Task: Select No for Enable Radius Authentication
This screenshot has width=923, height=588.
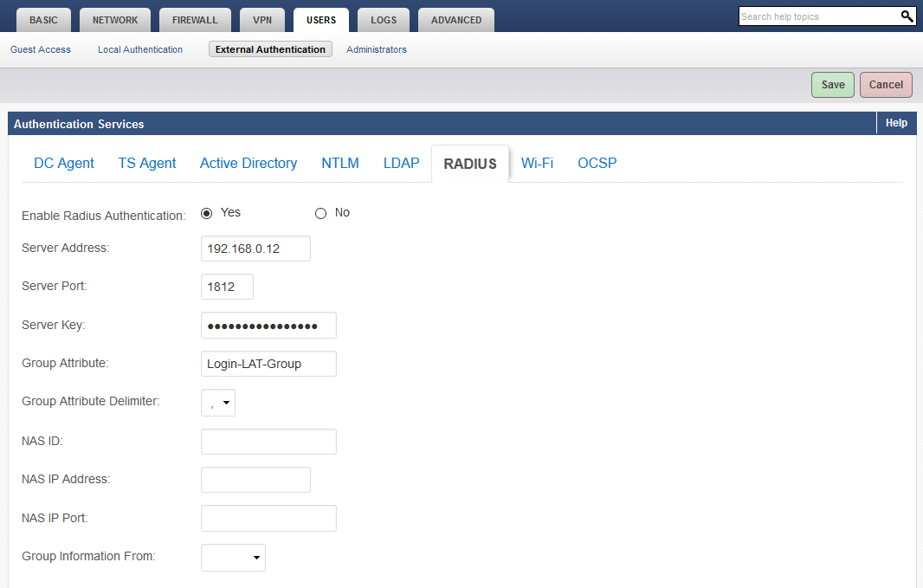Action: tap(320, 213)
